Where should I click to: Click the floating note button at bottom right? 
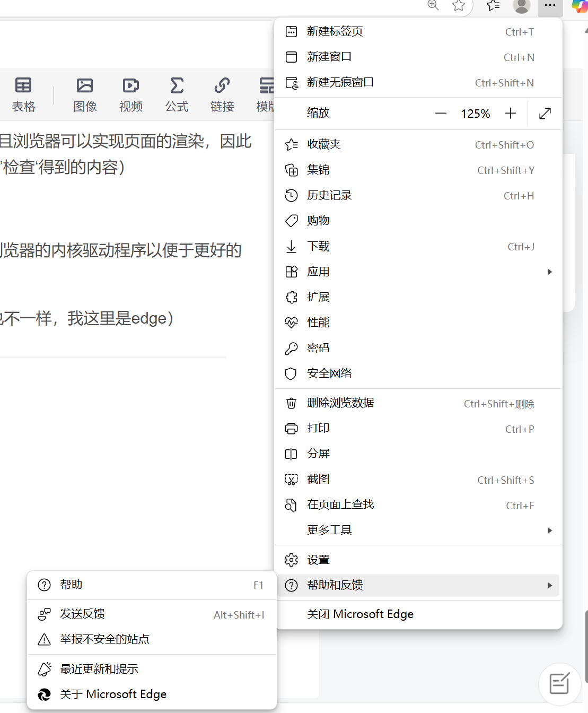coord(560,684)
